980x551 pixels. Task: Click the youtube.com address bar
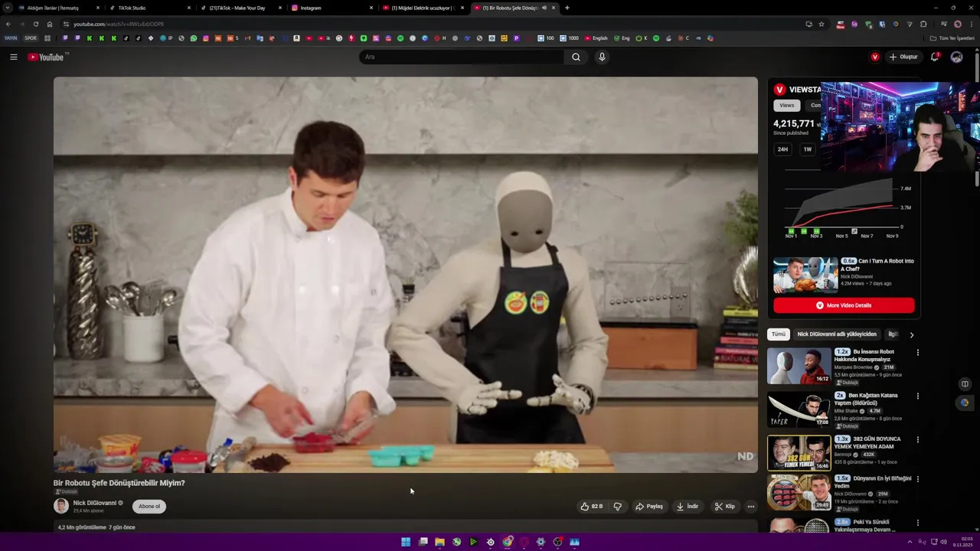pos(429,24)
